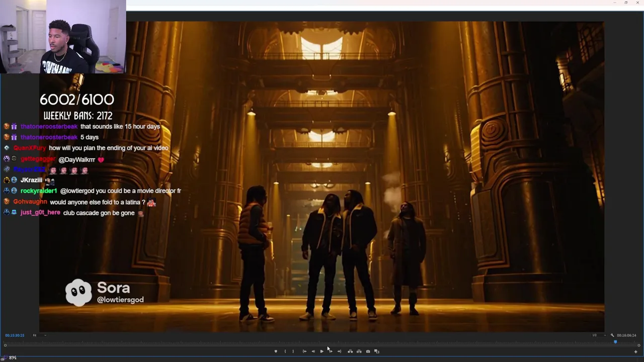This screenshot has height=362, width=644.
Task: Open the monitor settings wrench
Action: [x=612, y=335]
